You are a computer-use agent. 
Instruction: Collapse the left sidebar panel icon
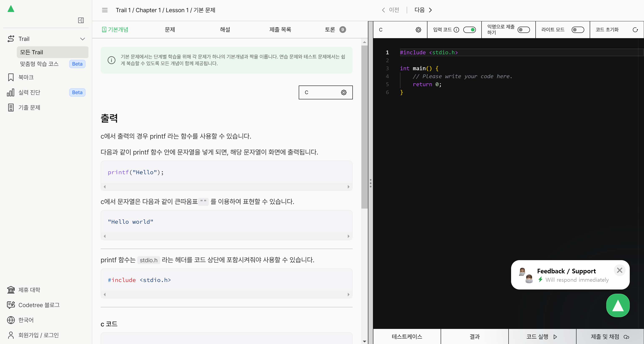point(81,20)
